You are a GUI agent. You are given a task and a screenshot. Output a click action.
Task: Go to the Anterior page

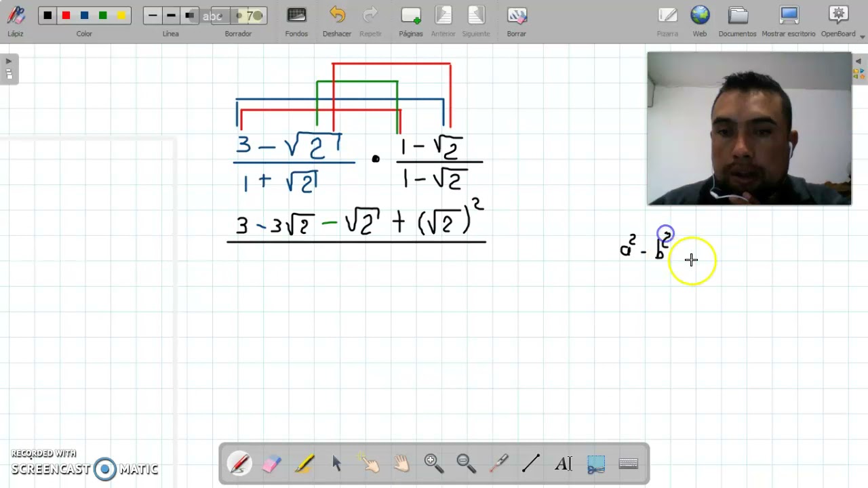[443, 20]
